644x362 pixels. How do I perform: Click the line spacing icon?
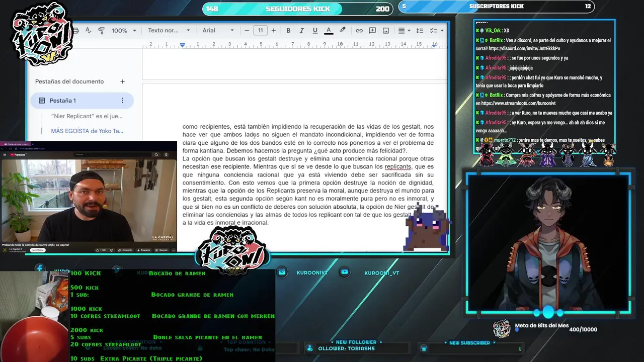coord(420,31)
